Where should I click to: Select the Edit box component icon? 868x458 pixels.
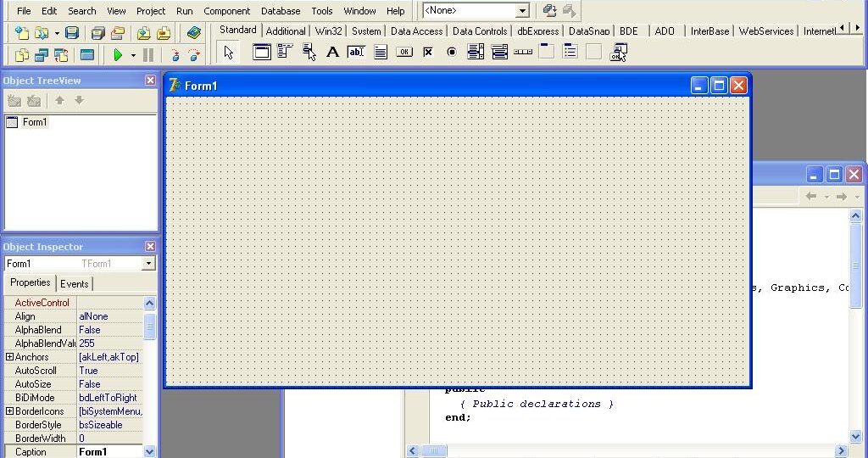pyautogui.click(x=357, y=52)
